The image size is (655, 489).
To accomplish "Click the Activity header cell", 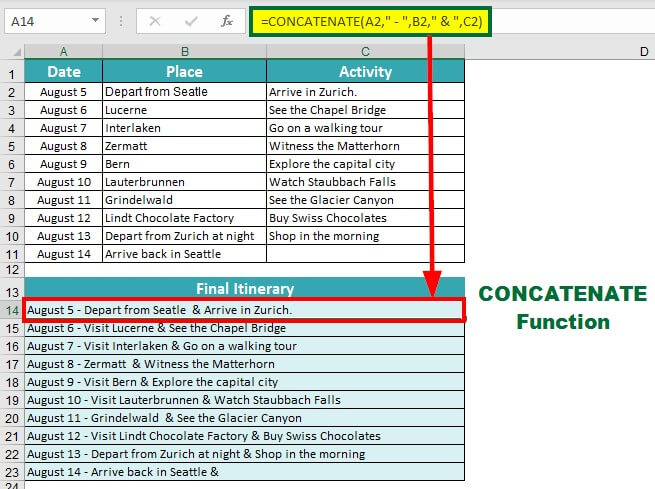I will point(366,71).
